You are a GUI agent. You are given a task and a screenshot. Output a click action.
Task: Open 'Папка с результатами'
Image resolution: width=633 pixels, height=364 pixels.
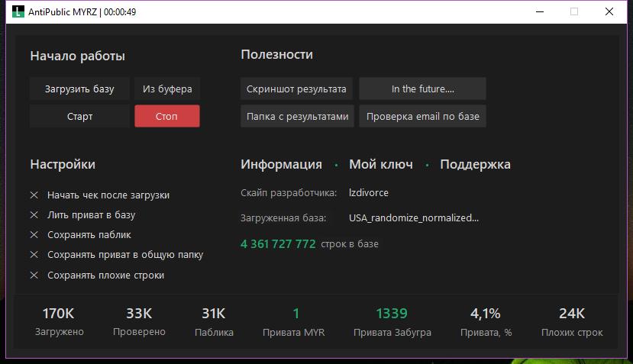pyautogui.click(x=296, y=116)
